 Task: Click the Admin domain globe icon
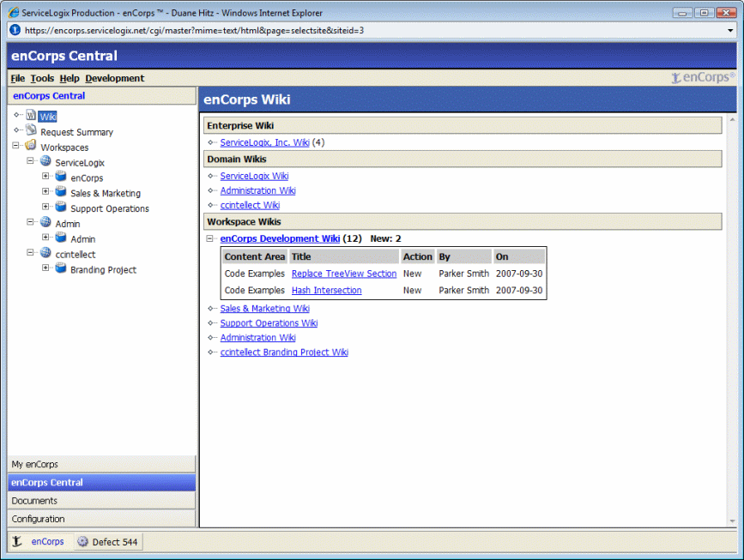pyautogui.click(x=45, y=222)
